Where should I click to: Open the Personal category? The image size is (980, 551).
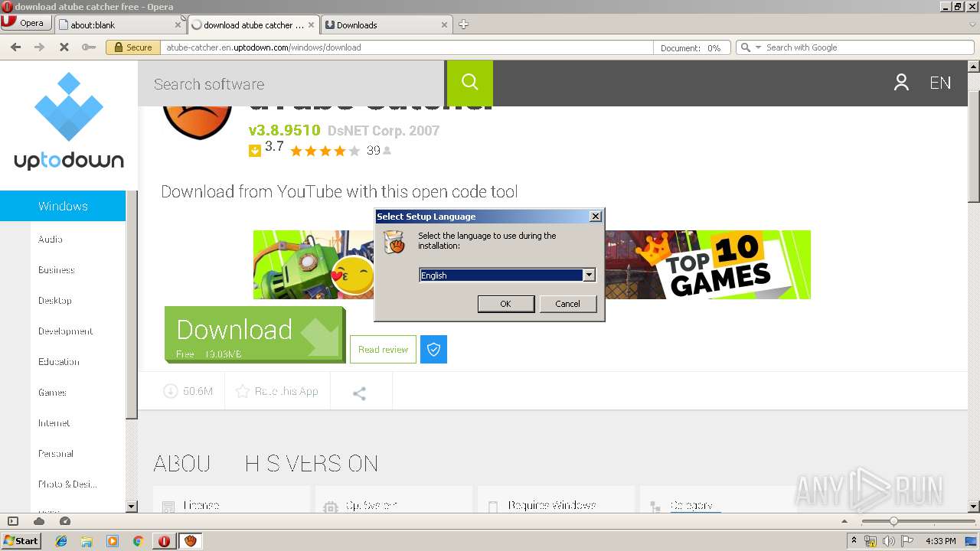[56, 453]
